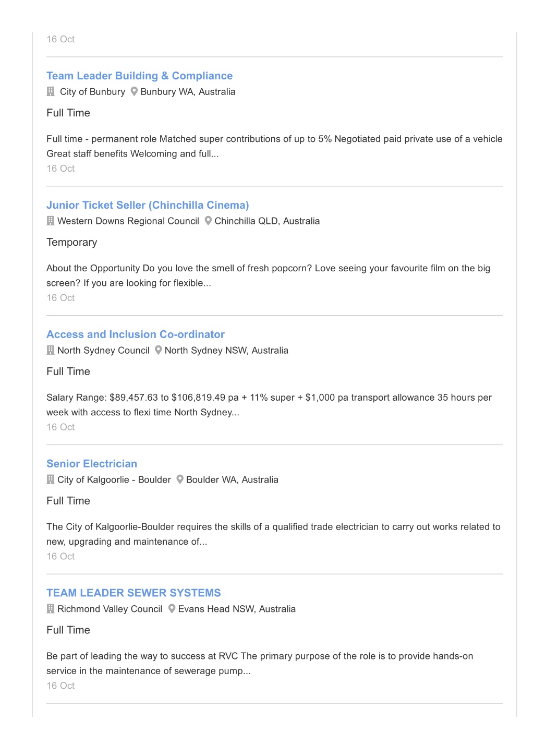Viewport: 534px width, 756px height.
Task: Click Senior Electrician job description text
Action: [x=273, y=534]
